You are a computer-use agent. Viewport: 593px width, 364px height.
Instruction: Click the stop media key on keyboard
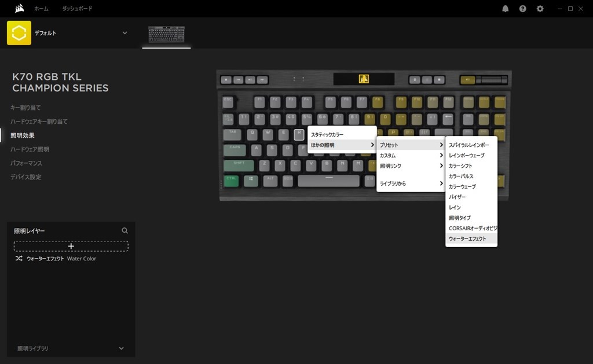(x=226, y=80)
